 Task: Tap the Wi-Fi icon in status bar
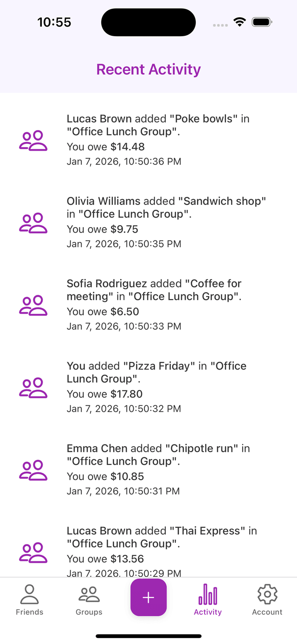(239, 22)
